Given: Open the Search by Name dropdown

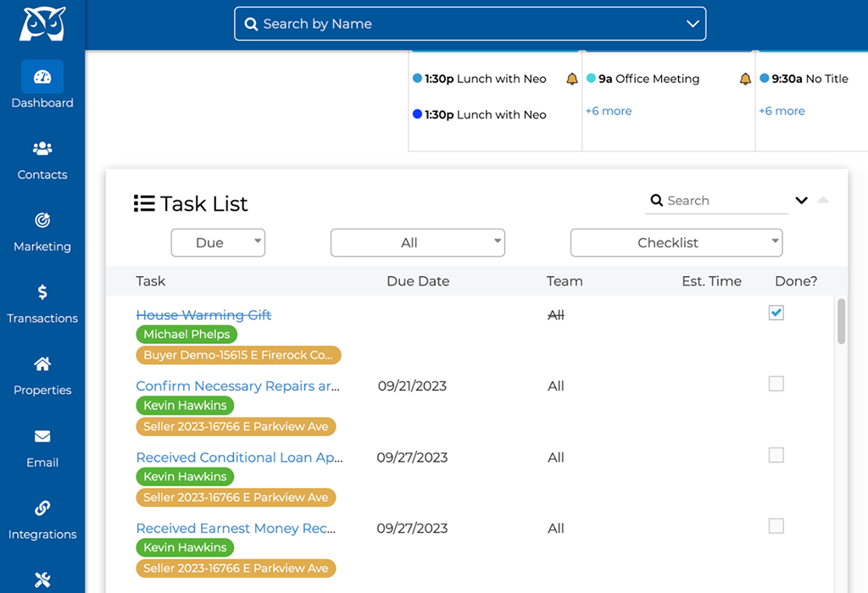Looking at the screenshot, I should tap(470, 24).
